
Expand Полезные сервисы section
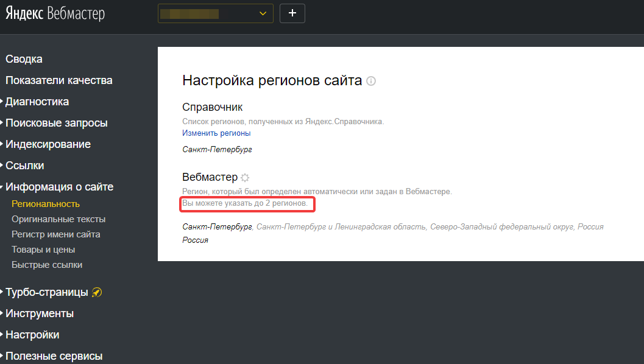click(54, 356)
